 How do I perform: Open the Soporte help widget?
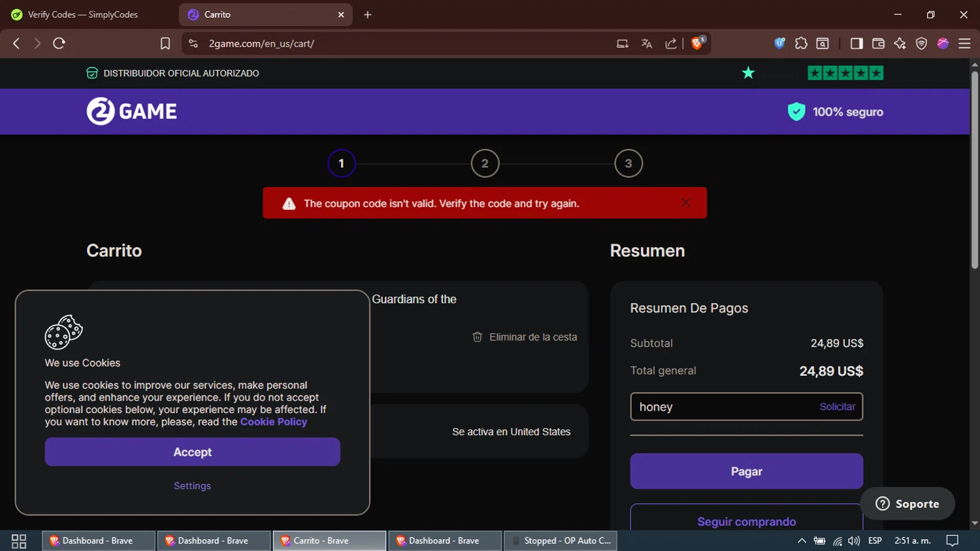[907, 503]
